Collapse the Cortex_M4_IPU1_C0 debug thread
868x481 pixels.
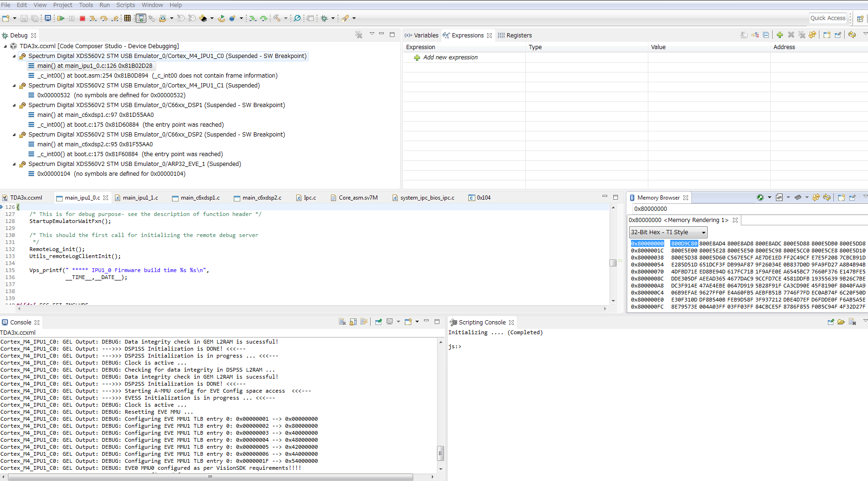click(x=13, y=56)
